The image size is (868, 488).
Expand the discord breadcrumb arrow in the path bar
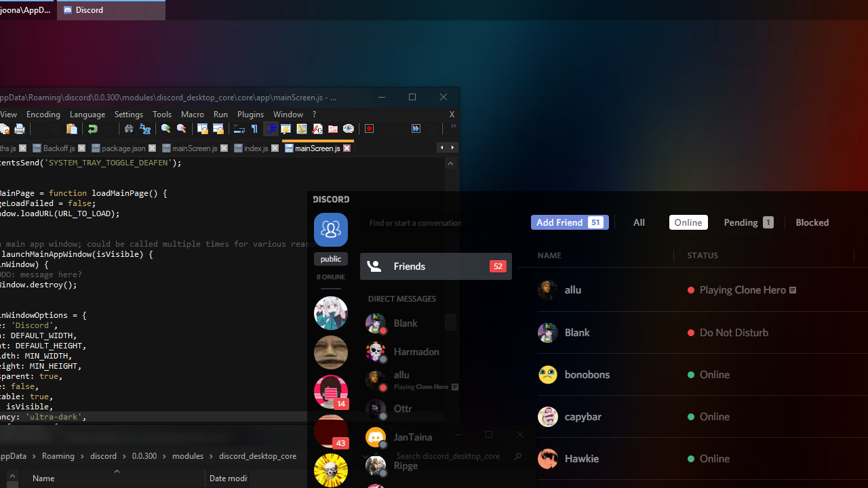(x=124, y=455)
